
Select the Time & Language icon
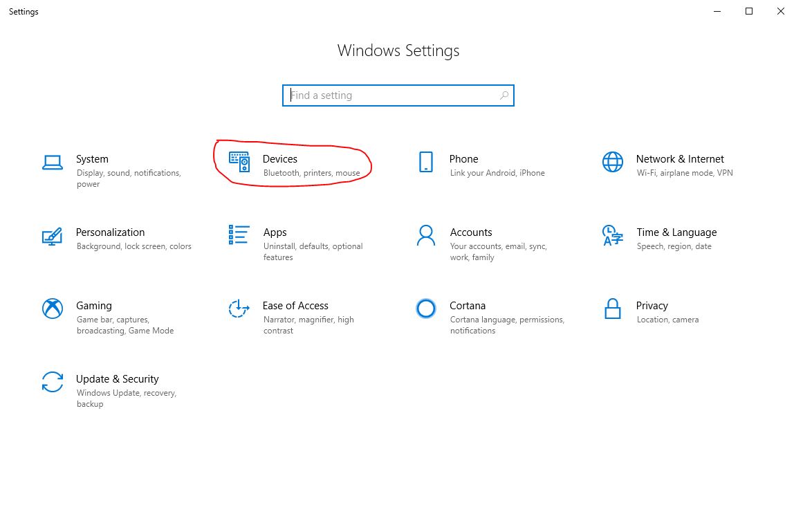tap(613, 235)
